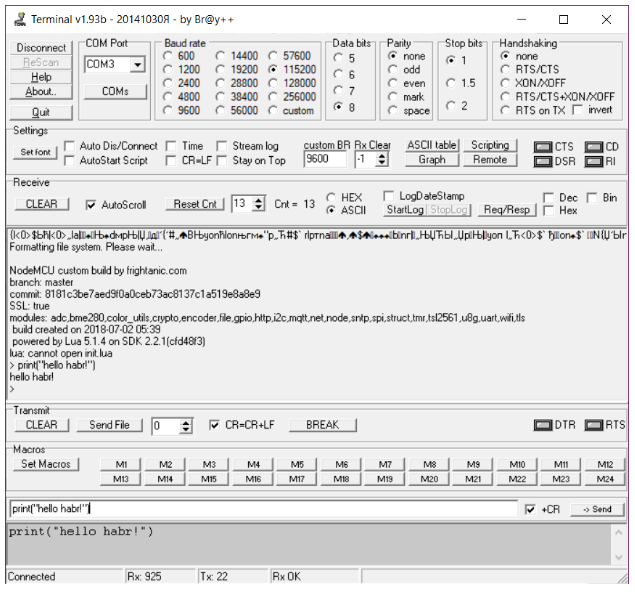
Task: Click the Remote button
Action: (490, 160)
